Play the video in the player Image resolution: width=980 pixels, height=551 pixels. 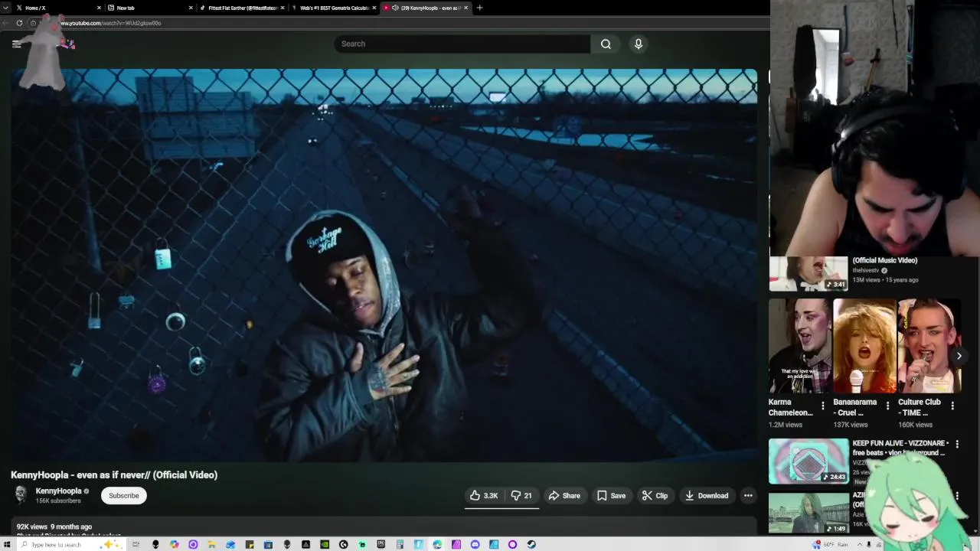tap(384, 266)
